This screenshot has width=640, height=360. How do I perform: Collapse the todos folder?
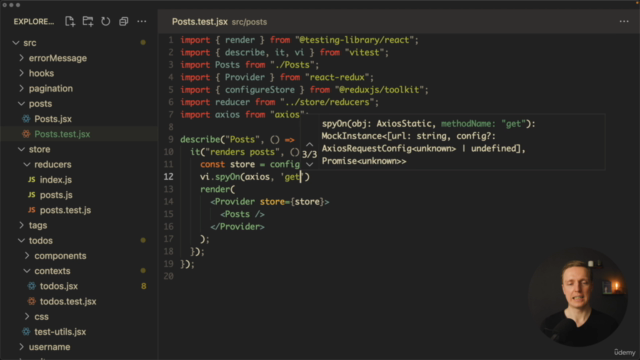click(x=21, y=240)
